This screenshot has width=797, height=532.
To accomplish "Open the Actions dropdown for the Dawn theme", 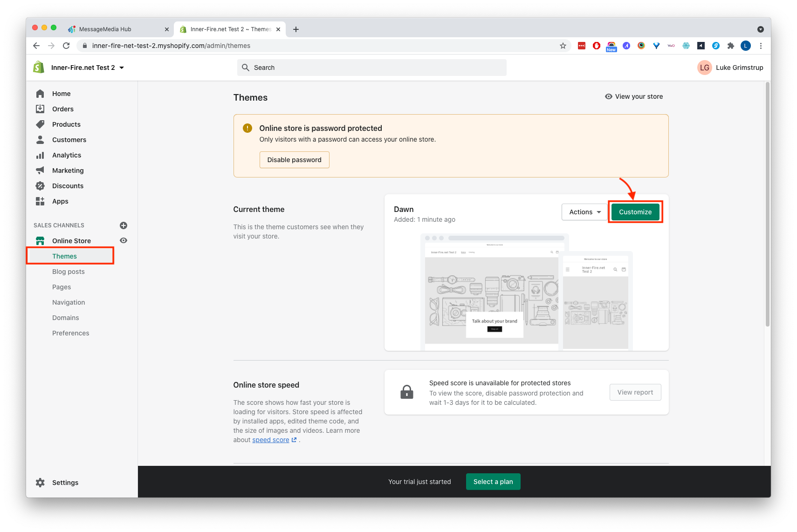I will click(584, 212).
